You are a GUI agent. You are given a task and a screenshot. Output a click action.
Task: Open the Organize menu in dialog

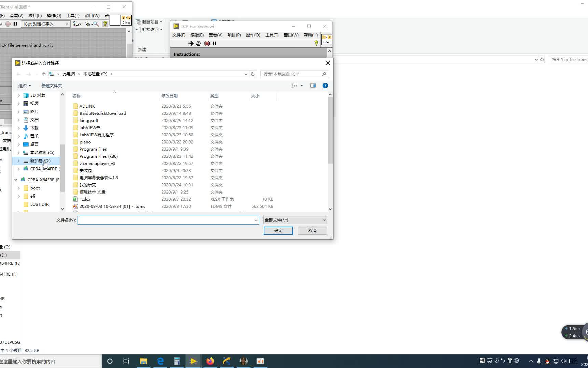(24, 86)
